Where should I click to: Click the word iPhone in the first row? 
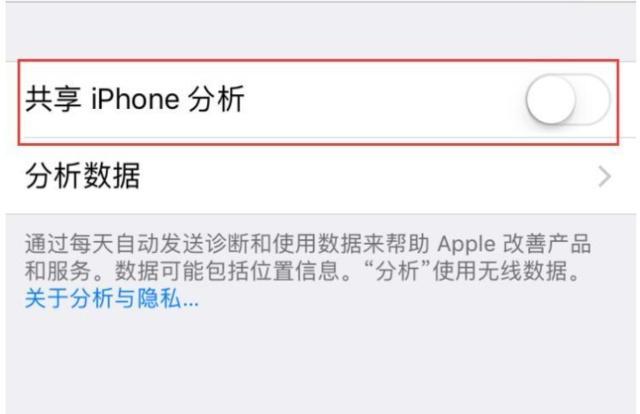(135, 99)
